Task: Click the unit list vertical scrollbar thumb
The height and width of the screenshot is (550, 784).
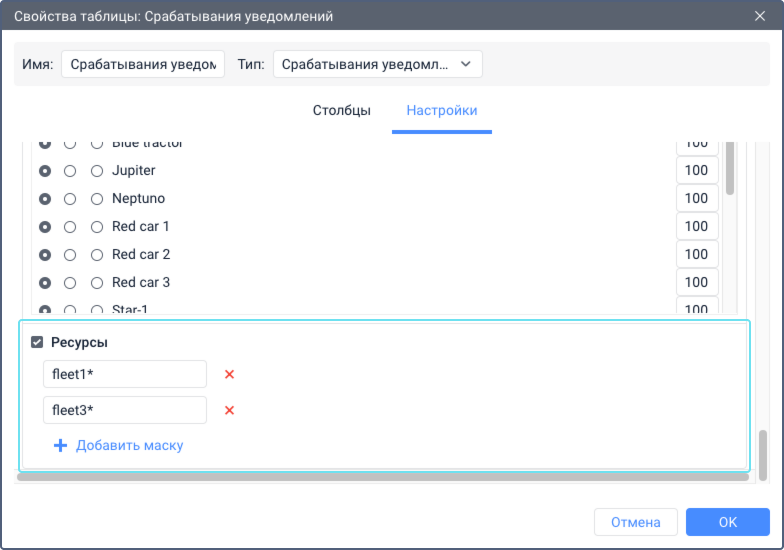Action: tap(730, 168)
